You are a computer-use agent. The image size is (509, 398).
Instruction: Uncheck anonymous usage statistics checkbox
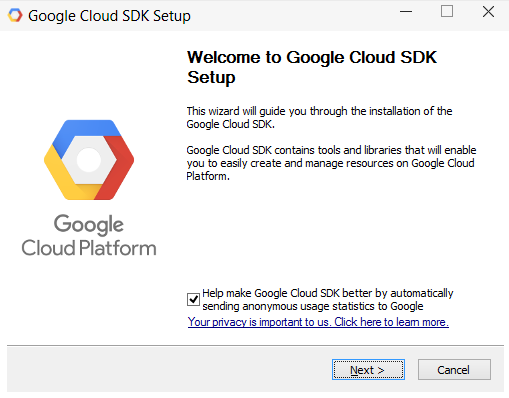pos(193,299)
